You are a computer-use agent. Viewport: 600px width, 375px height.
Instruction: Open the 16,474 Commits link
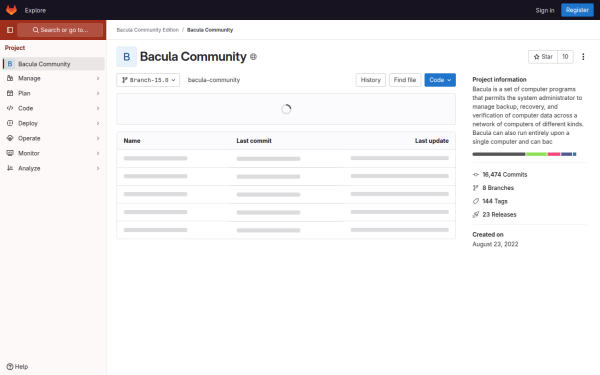pyautogui.click(x=504, y=174)
